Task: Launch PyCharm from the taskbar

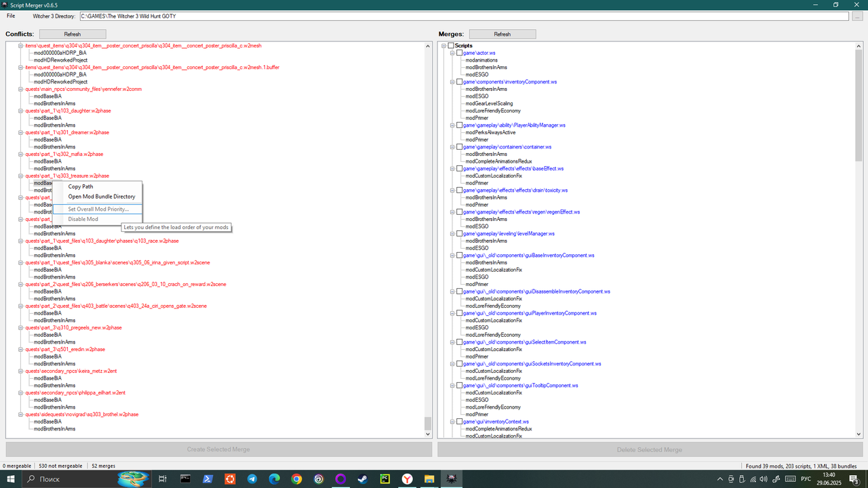Action: pos(385,479)
